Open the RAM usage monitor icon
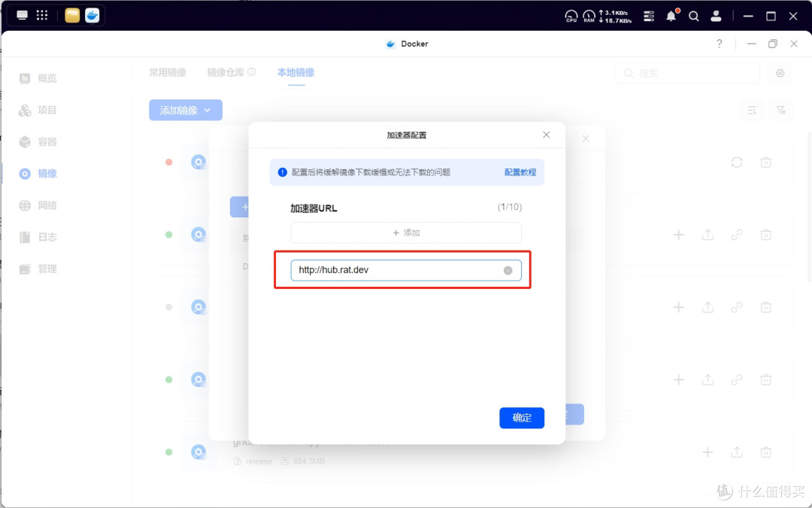812x508 pixels. click(x=589, y=16)
